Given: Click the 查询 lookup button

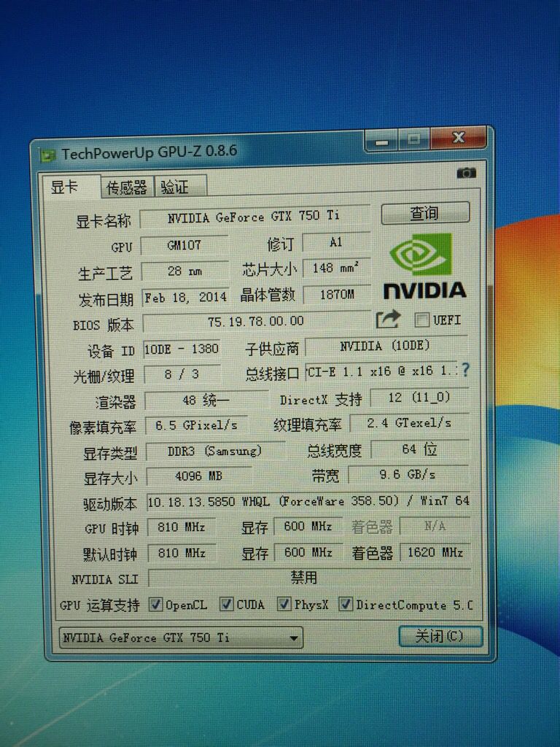Looking at the screenshot, I should coord(425,213).
